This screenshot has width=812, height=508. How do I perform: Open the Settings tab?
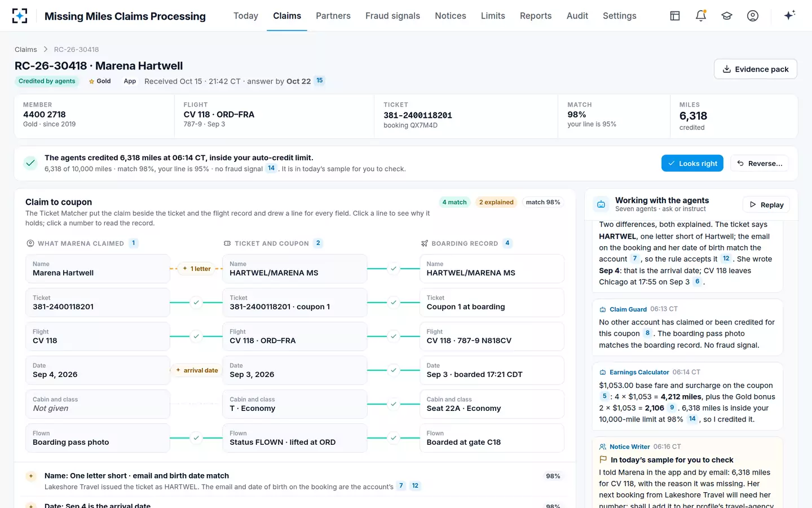pyautogui.click(x=620, y=16)
